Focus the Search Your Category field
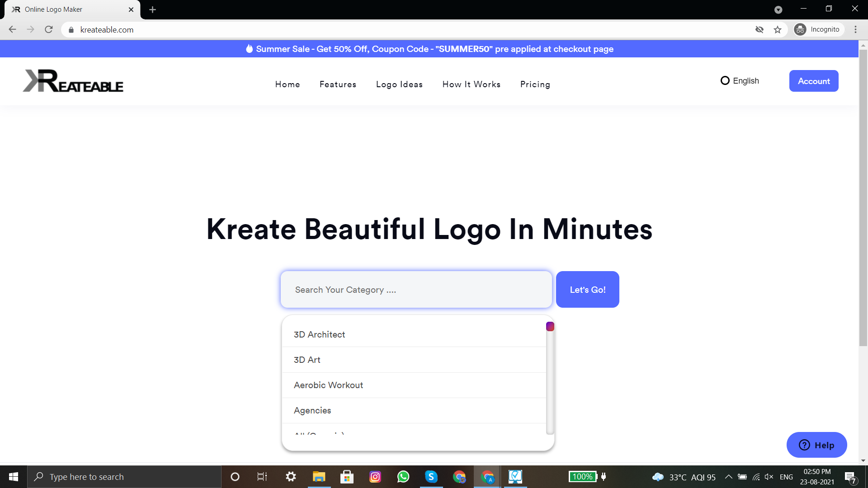Viewport: 868px width, 488px height. [x=416, y=290]
